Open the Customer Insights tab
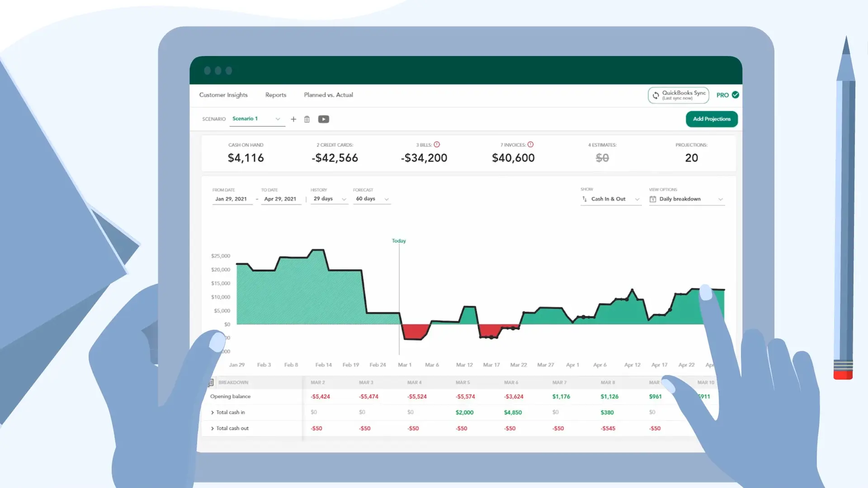Viewport: 868px width, 488px height. tap(223, 95)
